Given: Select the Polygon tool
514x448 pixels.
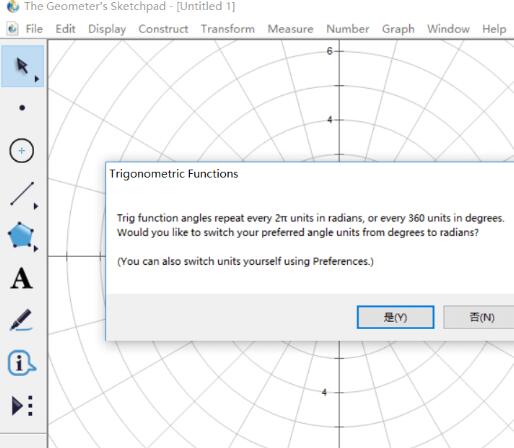Looking at the screenshot, I should [21, 235].
